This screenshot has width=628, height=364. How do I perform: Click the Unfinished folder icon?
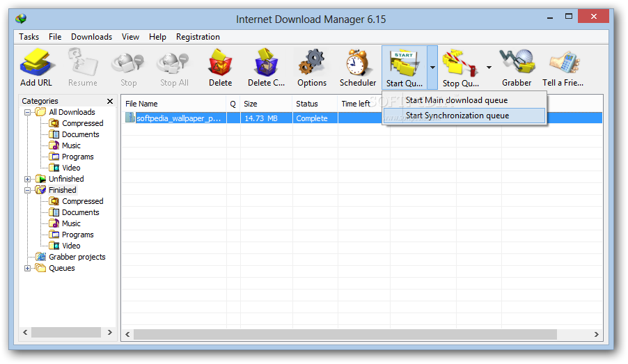click(x=40, y=179)
